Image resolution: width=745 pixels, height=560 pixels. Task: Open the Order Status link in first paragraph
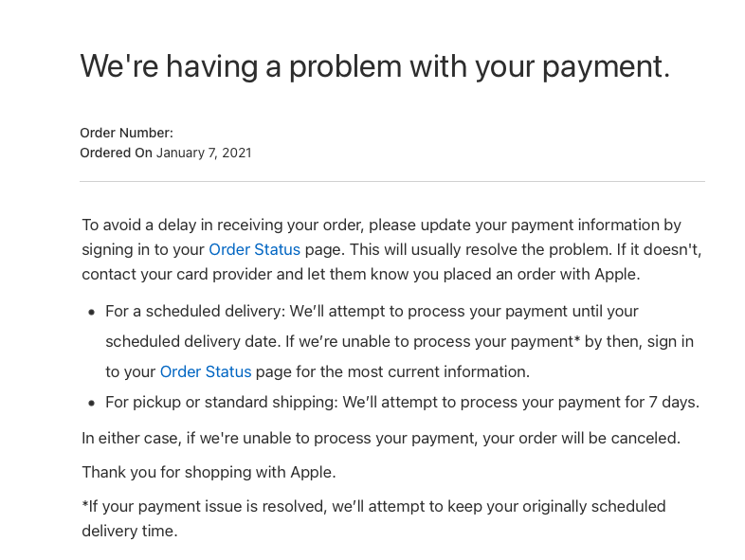[x=254, y=249]
